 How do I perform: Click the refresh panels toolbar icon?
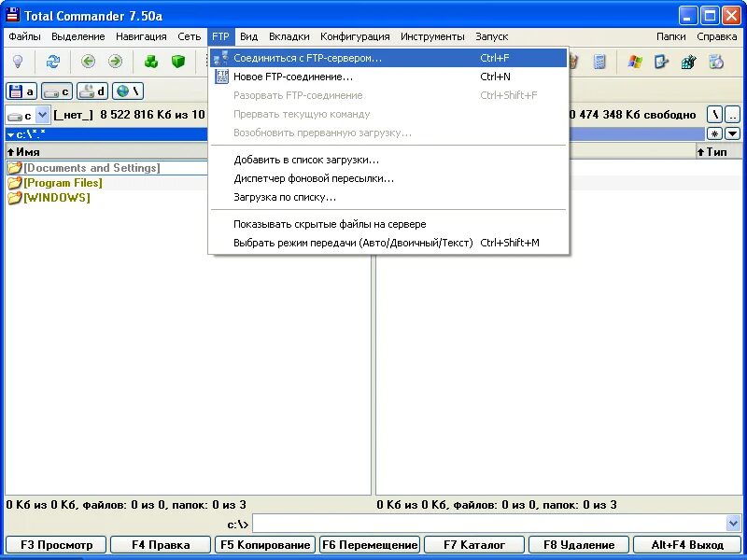coord(53,62)
